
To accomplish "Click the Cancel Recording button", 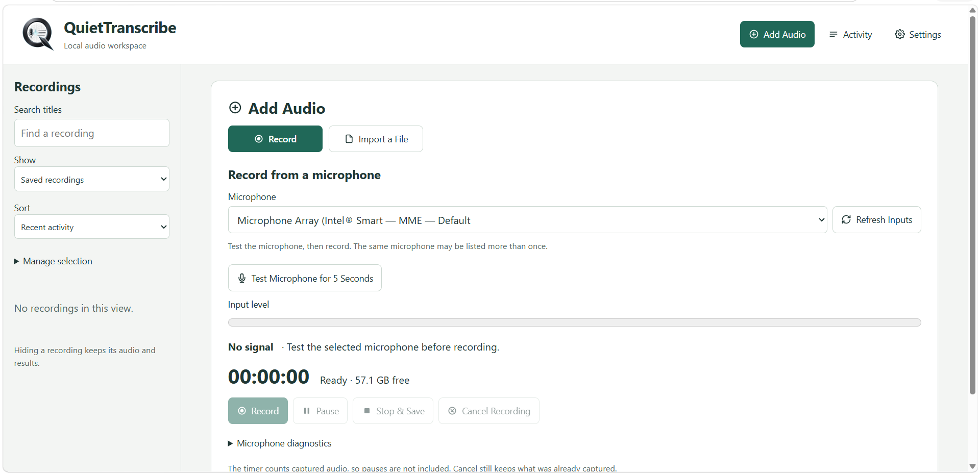I will (x=489, y=411).
